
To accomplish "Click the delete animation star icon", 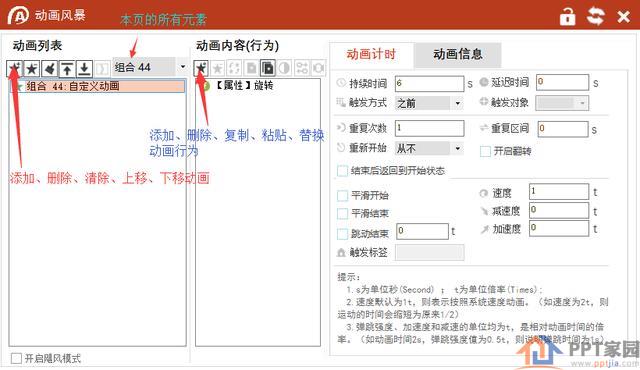I will [x=32, y=68].
